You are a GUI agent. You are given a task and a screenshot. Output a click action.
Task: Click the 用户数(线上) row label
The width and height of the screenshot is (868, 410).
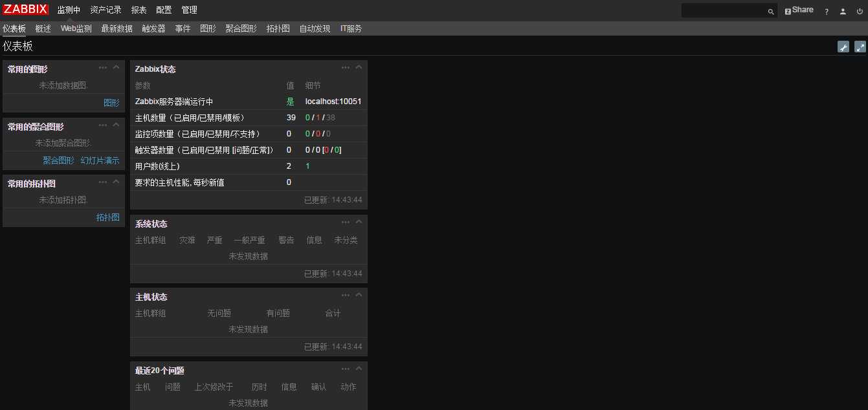(157, 166)
